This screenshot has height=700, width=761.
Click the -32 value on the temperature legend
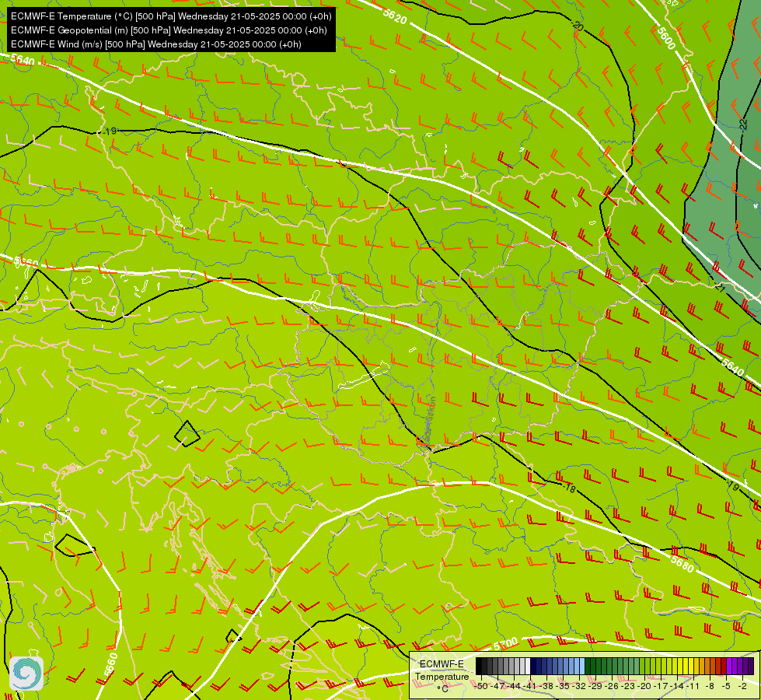[579, 686]
